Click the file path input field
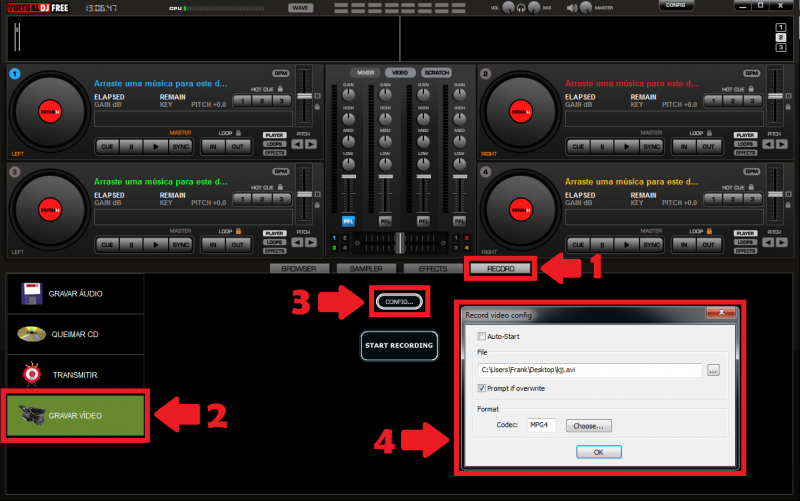 point(590,370)
